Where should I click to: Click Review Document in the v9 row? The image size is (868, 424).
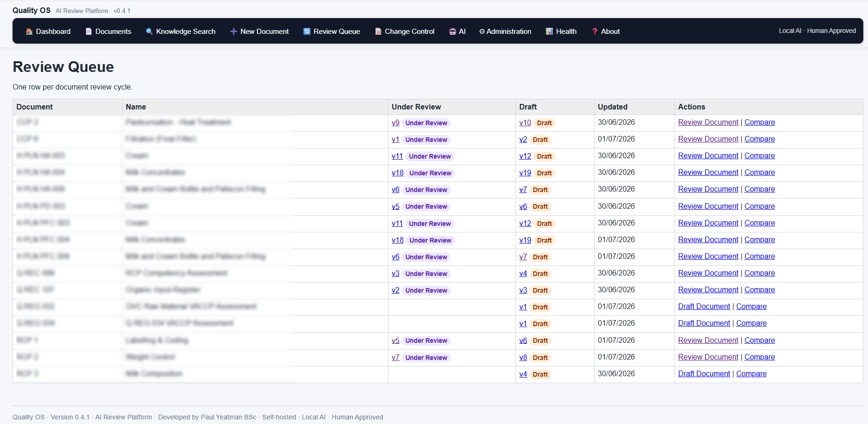[708, 122]
